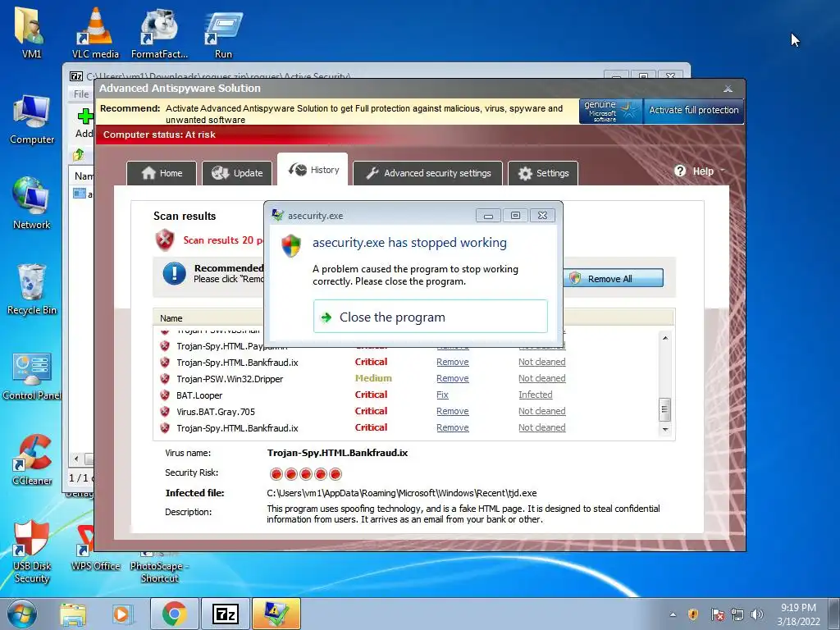Open Google Chrome from taskbar
Viewport: 840px width, 630px height.
pos(174,614)
